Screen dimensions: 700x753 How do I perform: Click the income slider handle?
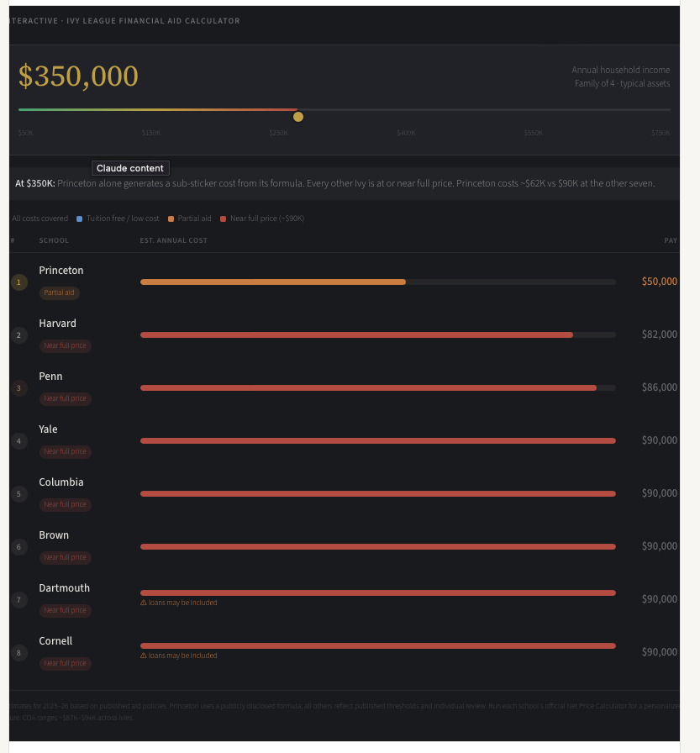(297, 117)
